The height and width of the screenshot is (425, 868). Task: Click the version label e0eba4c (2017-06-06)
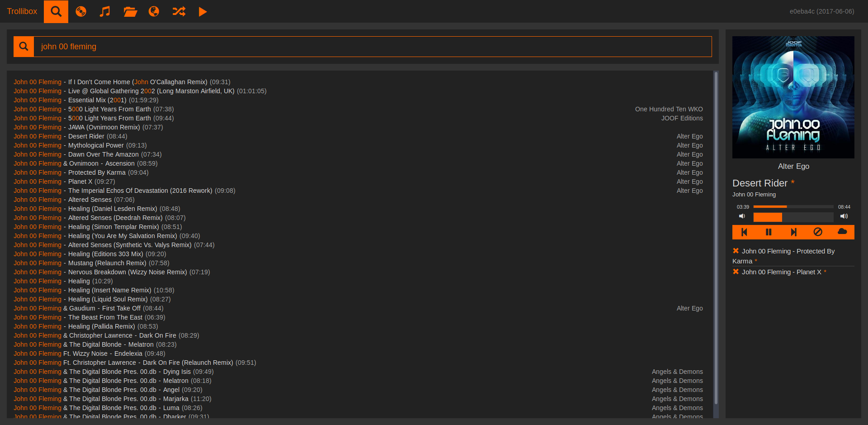tap(822, 11)
